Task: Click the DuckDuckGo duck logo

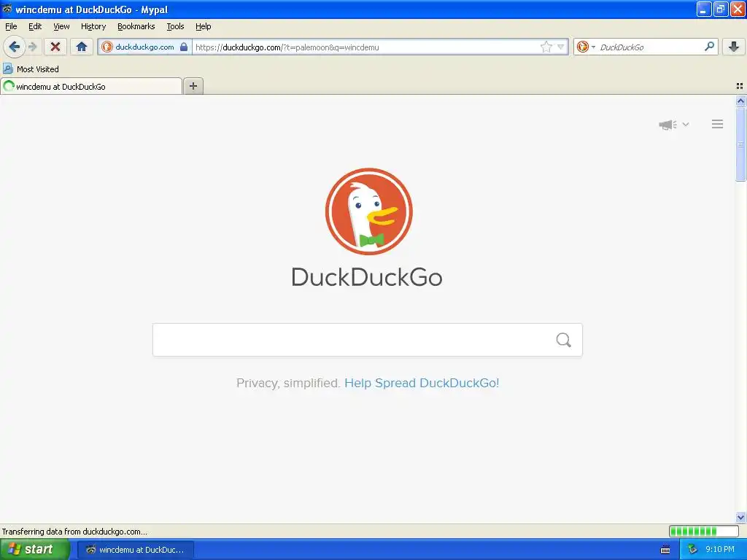Action: point(368,211)
